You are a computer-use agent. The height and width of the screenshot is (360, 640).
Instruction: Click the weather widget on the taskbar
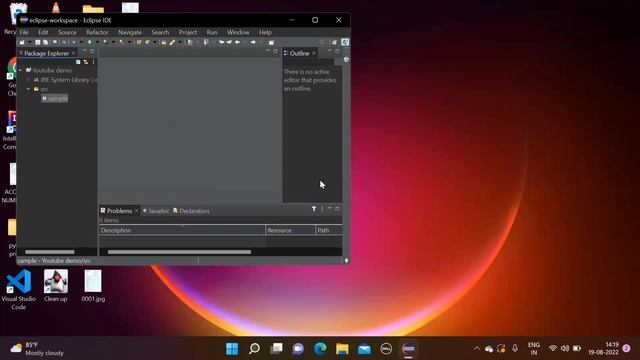[37, 349]
